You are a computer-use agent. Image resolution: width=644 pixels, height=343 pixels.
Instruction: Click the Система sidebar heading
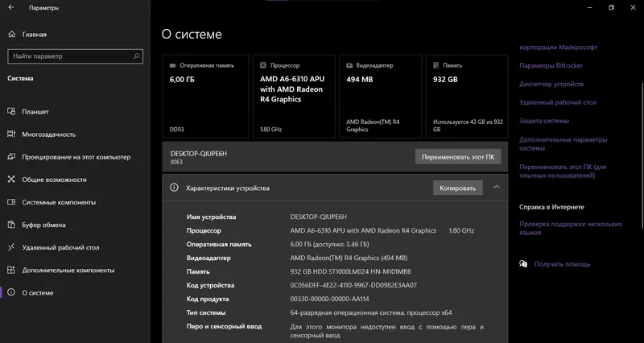click(20, 78)
